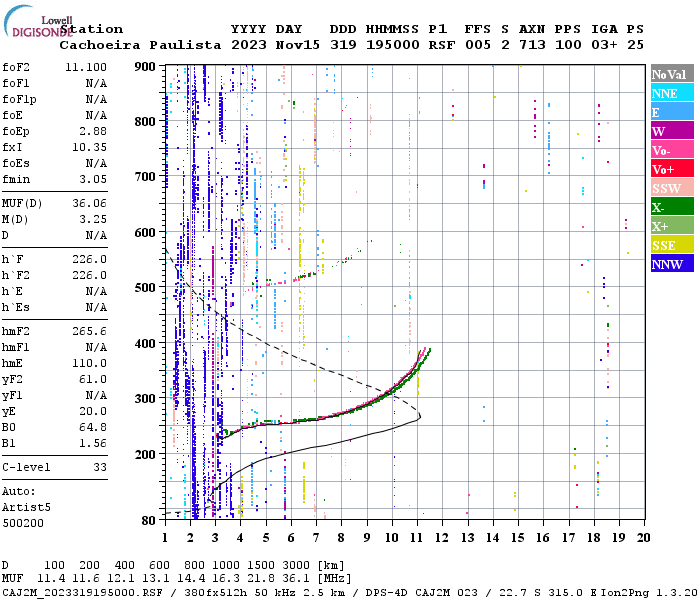Screen dimensions: 700x600
Task: Select the X+ light green legend swatch
Action: [672, 226]
